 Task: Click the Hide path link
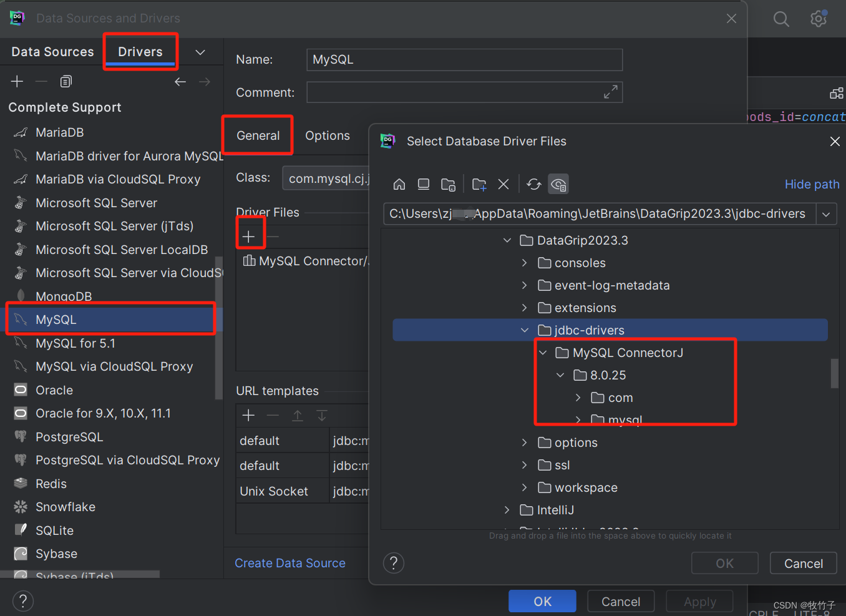pos(812,184)
